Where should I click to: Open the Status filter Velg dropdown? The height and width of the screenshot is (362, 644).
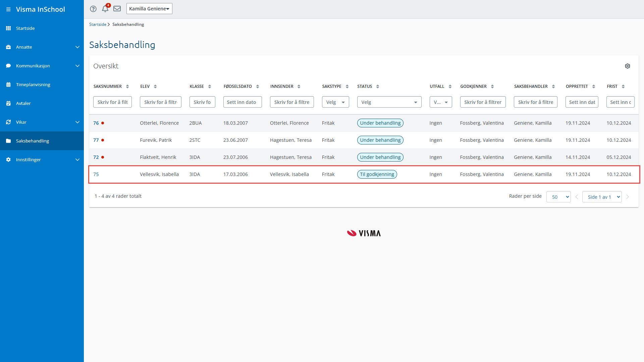(x=389, y=102)
